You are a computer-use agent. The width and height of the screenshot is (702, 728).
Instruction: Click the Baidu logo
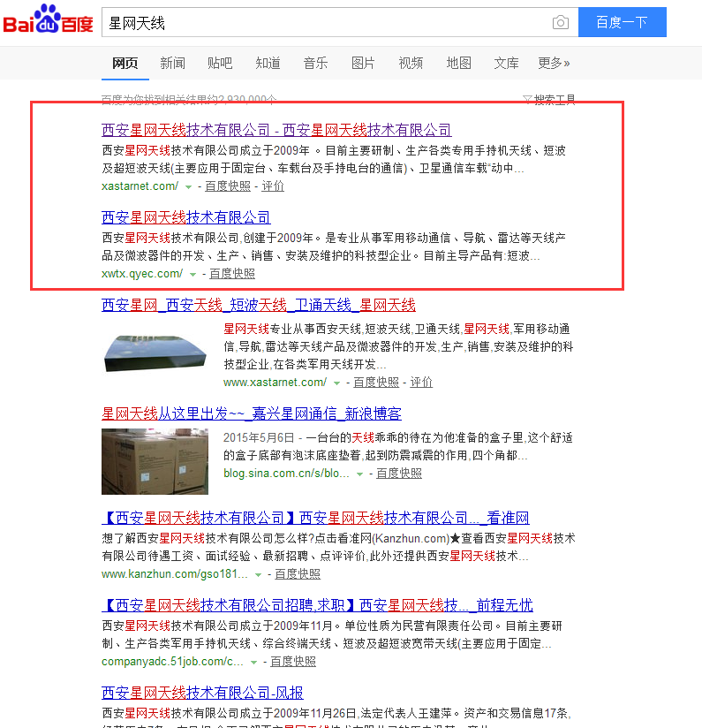49,22
